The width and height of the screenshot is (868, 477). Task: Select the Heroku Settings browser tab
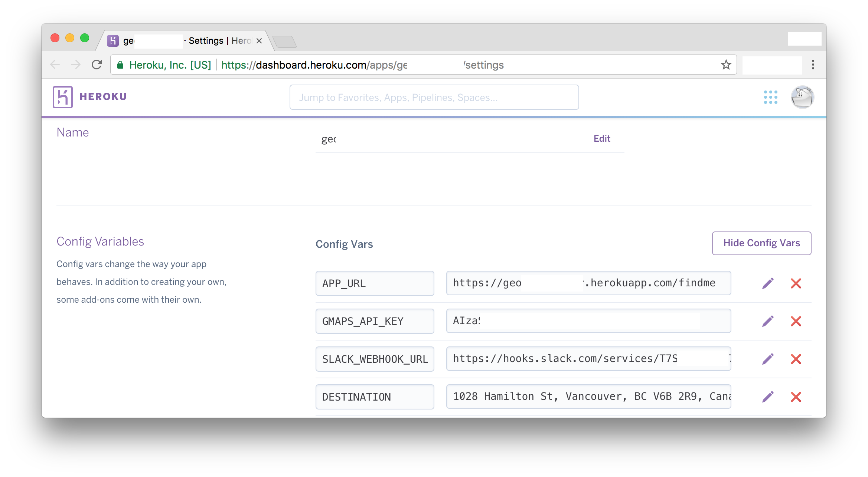click(x=206, y=41)
